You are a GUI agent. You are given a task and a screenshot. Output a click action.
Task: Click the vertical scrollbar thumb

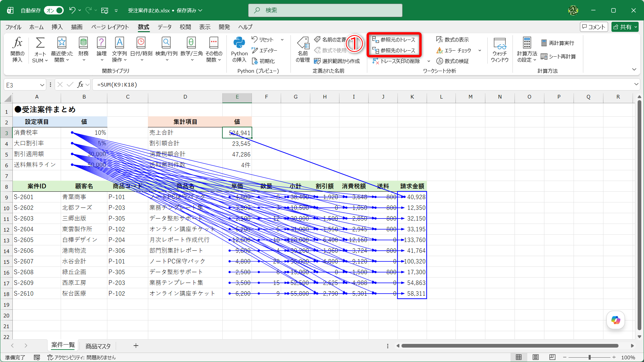(639, 215)
